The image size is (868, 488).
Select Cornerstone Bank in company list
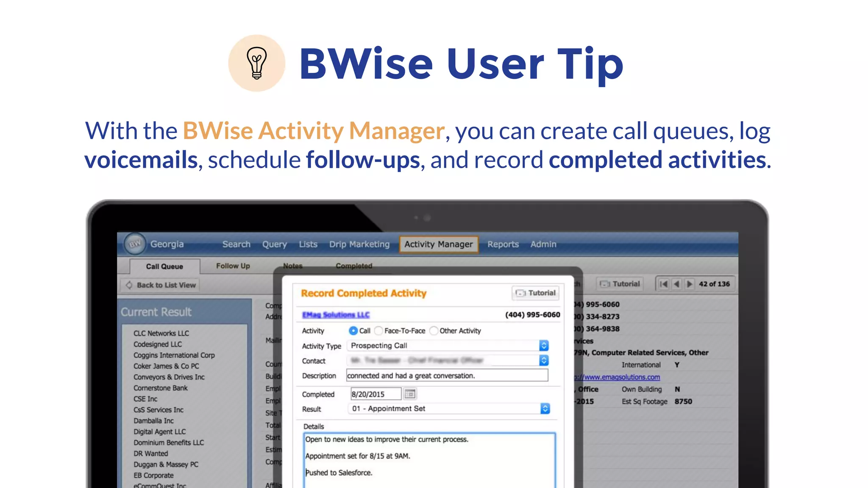click(x=160, y=388)
